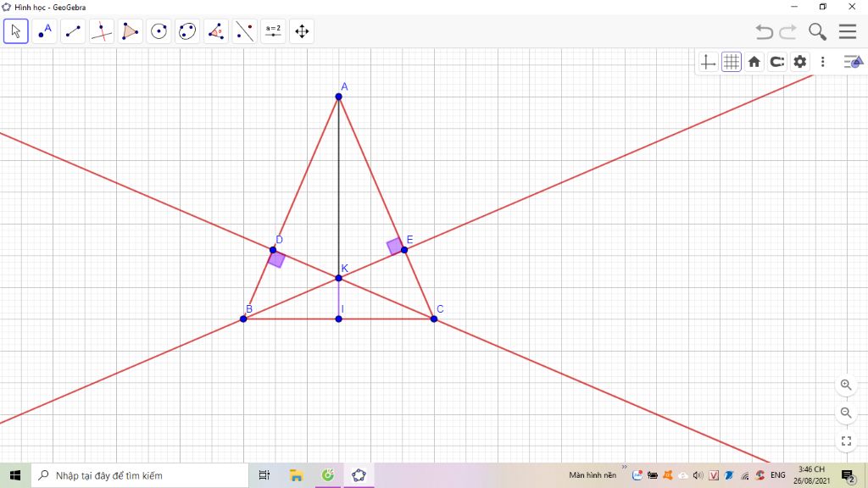868x488 pixels.
Task: Click the right-angle marker at D
Action: click(x=277, y=259)
